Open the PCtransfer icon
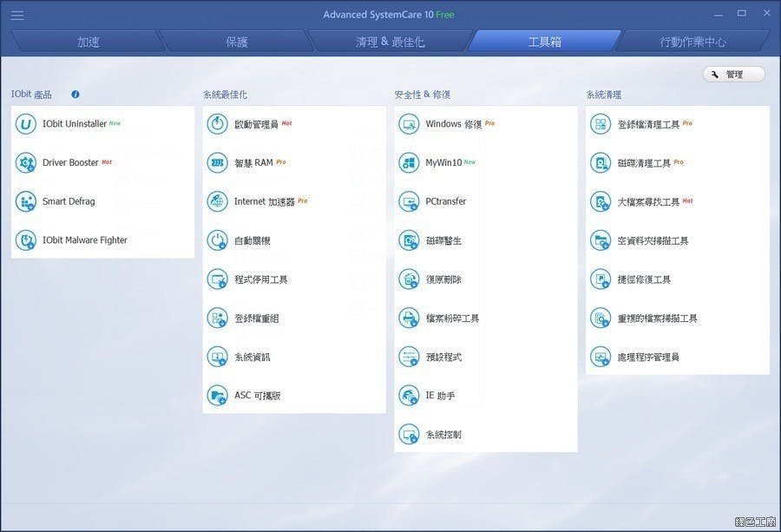Viewport: 781px width, 532px height. coord(409,201)
